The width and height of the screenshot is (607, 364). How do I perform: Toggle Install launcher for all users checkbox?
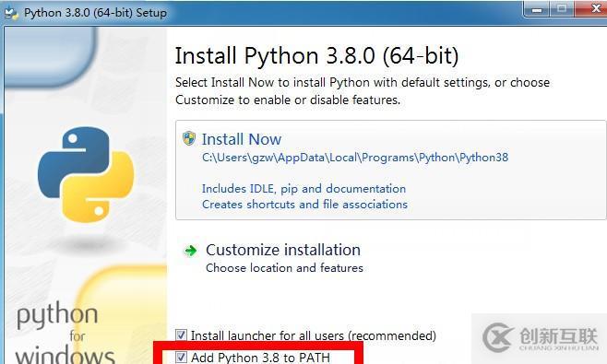point(181,335)
